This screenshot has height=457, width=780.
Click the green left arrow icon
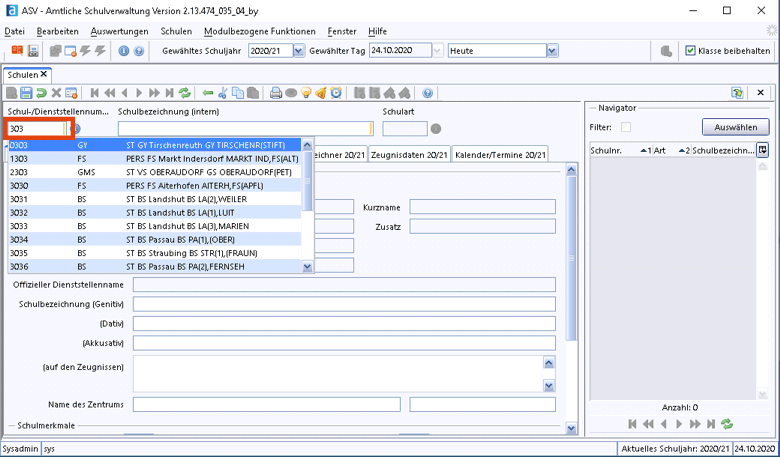click(208, 93)
